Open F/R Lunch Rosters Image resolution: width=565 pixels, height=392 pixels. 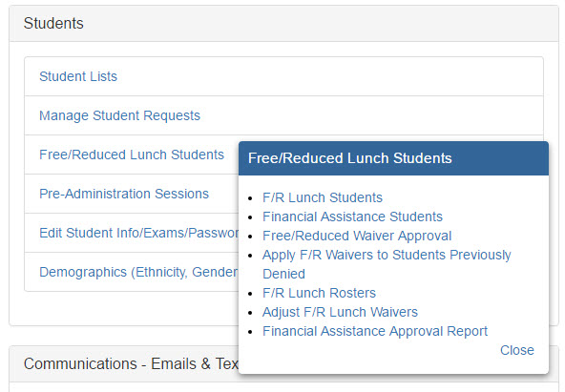tap(319, 293)
